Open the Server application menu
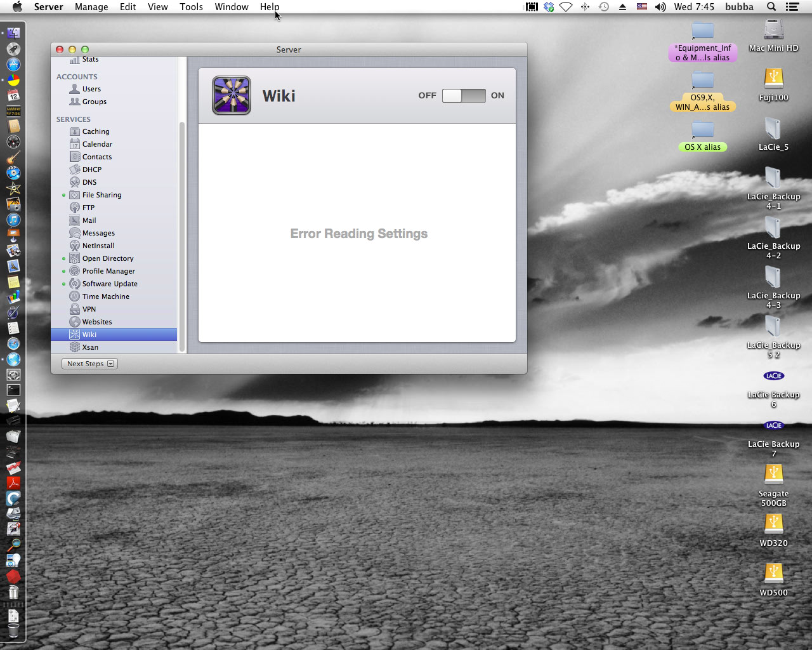The width and height of the screenshot is (812, 650). [49, 7]
